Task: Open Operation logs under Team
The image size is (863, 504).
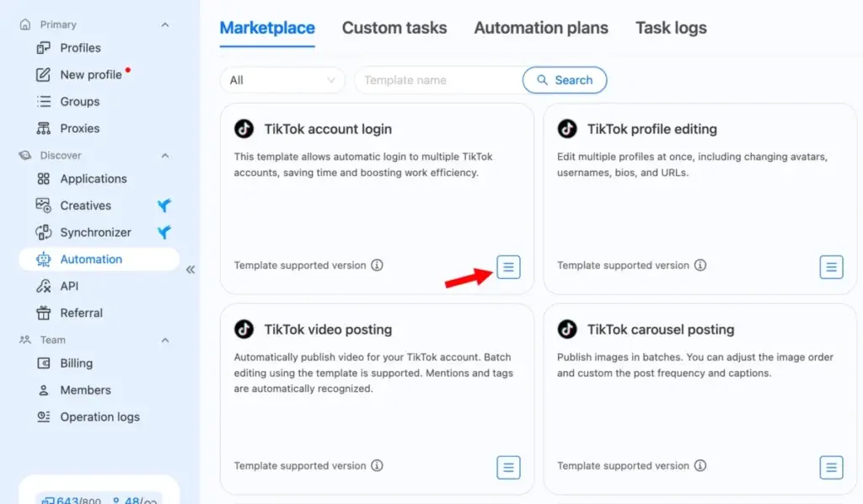Action: tap(99, 416)
